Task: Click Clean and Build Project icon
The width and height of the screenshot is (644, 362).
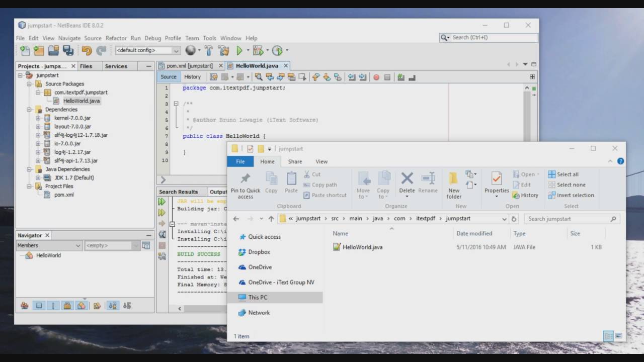Action: (224, 50)
